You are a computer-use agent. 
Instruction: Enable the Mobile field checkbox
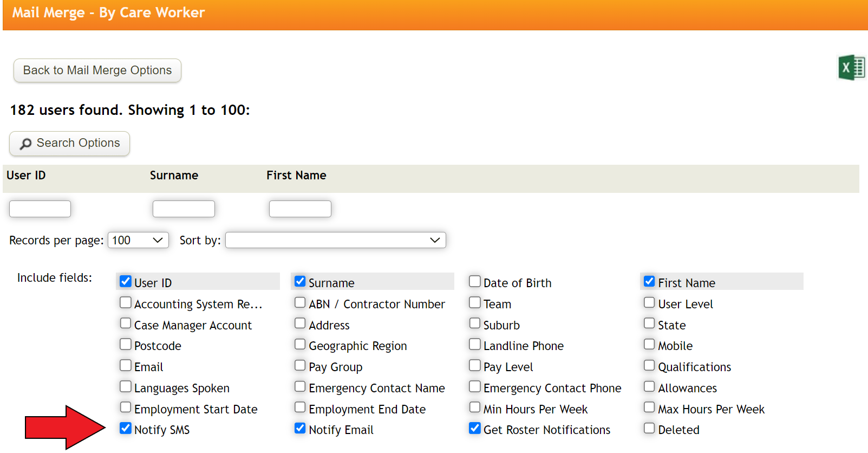649,344
